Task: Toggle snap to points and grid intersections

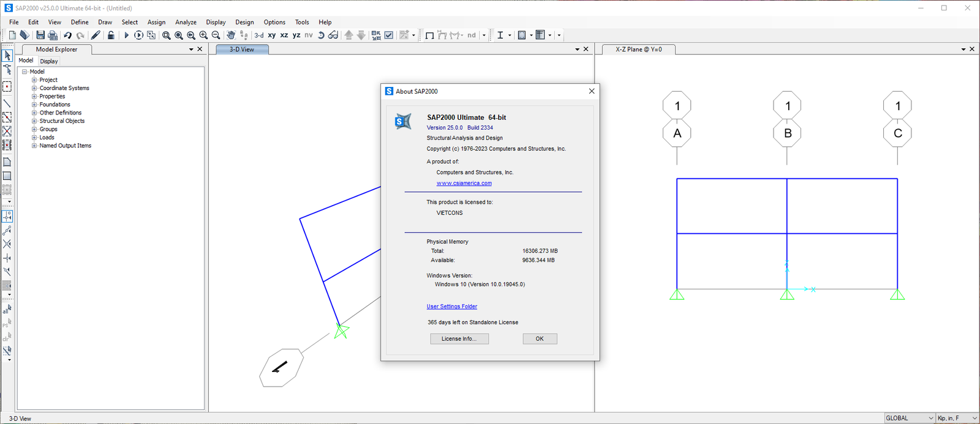Action: (7, 217)
